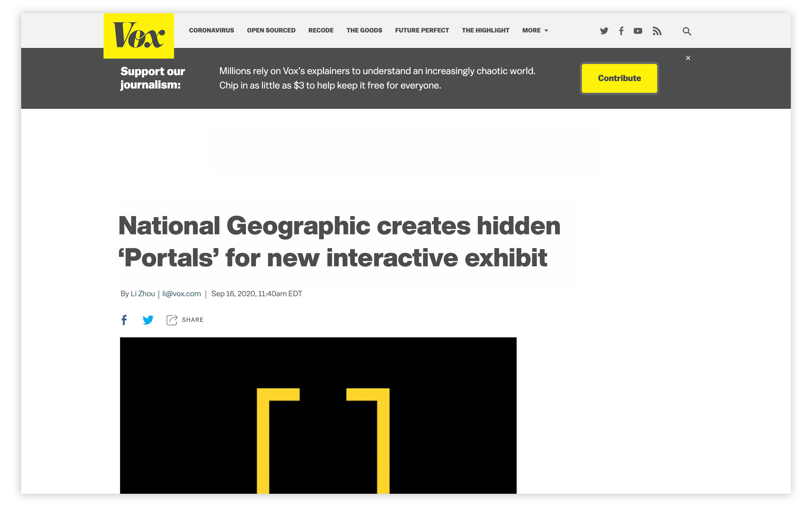The image size is (812, 507).
Task: Open Vox YouTube channel icon
Action: (x=637, y=31)
